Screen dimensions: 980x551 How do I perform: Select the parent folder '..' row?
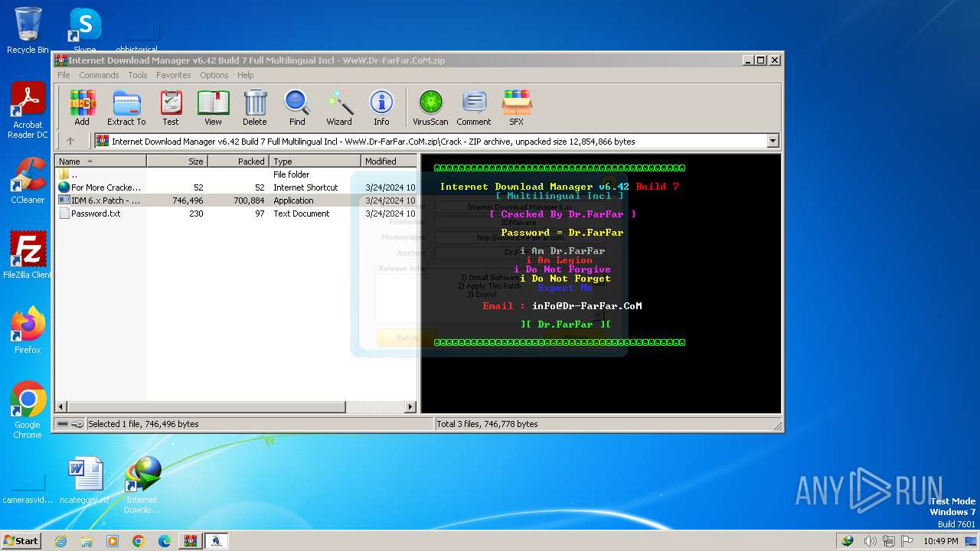(x=236, y=174)
